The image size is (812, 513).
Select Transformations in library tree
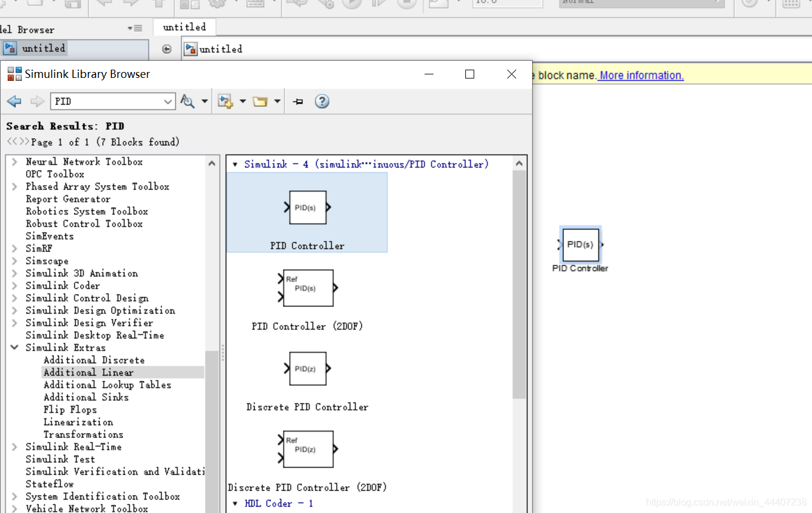[83, 434]
